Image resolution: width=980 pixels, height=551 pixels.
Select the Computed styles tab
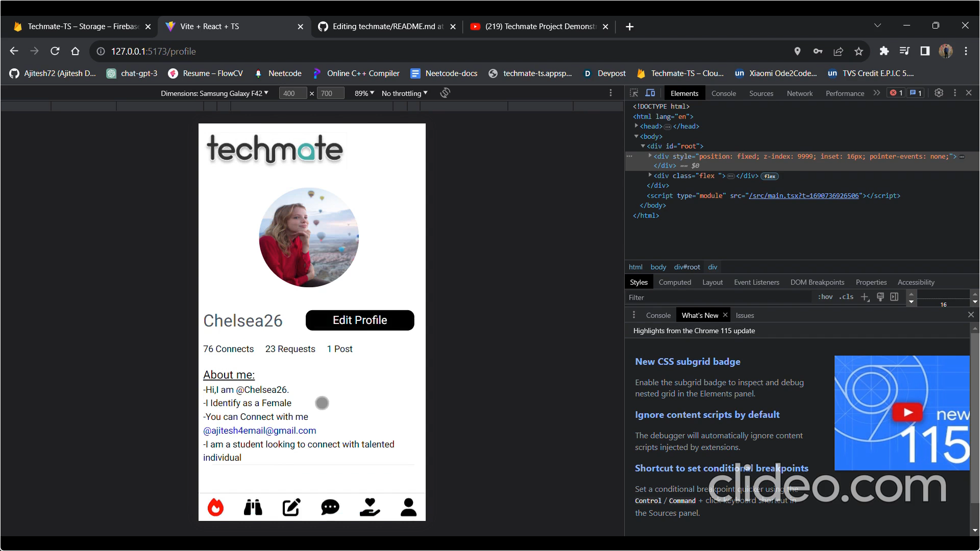[674, 282]
